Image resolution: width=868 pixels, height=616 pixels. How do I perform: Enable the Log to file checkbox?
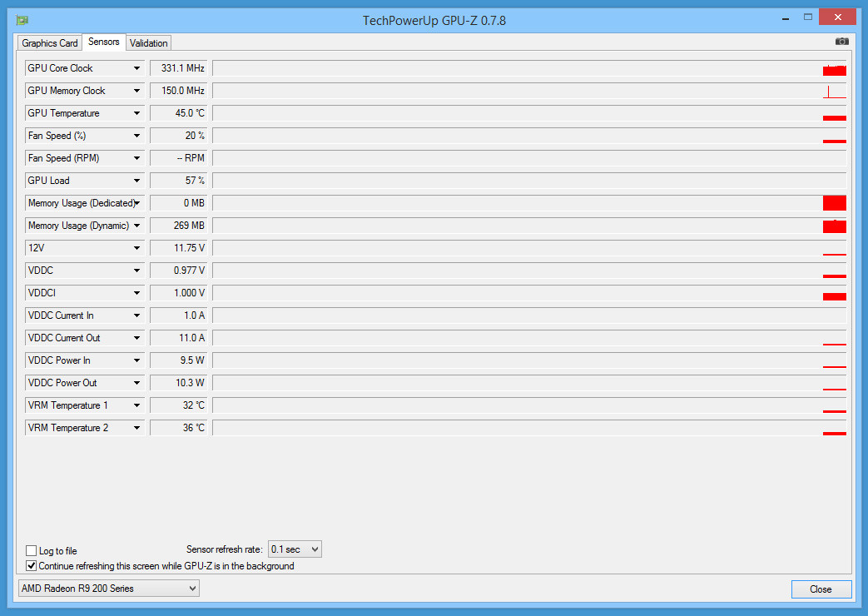click(x=32, y=550)
